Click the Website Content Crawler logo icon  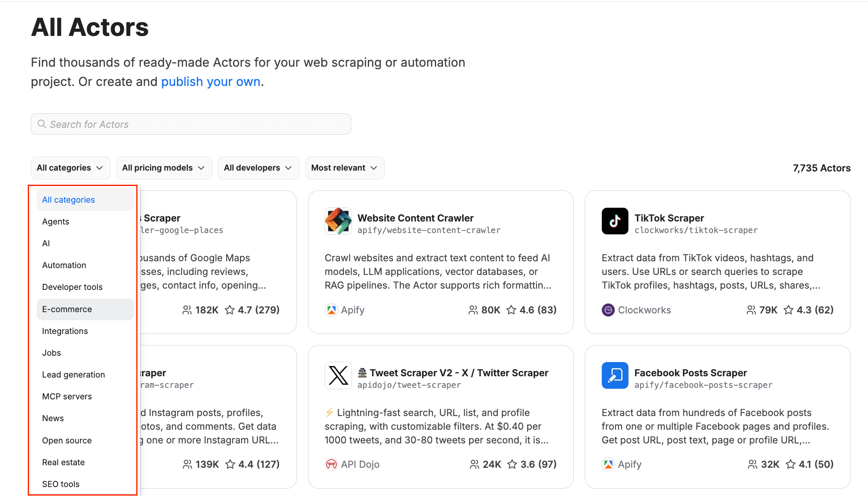[x=338, y=221]
